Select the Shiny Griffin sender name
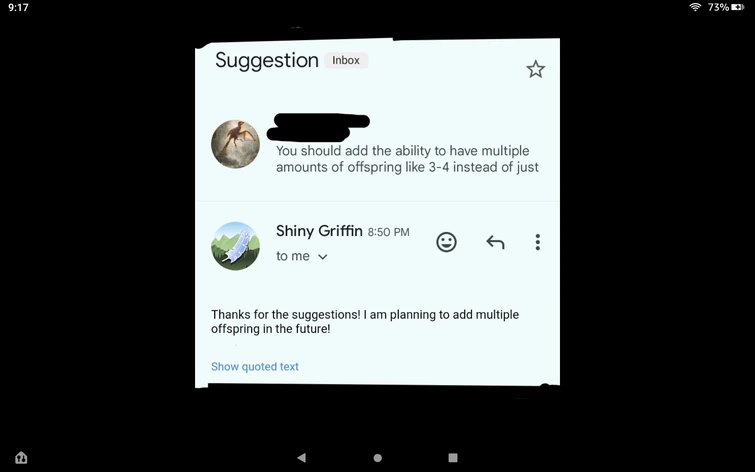 click(319, 231)
